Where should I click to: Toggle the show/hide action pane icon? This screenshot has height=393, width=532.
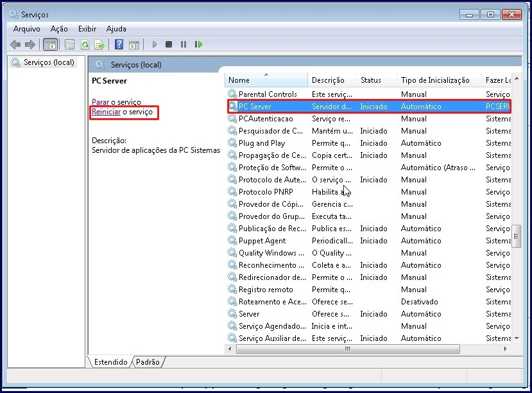click(134, 44)
